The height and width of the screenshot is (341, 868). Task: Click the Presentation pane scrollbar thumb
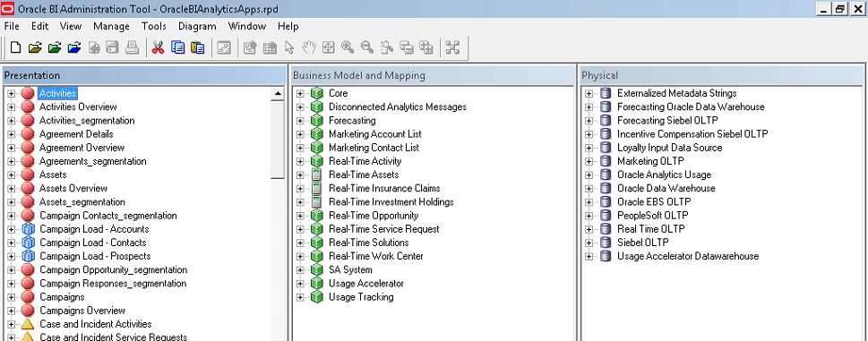pos(278,140)
